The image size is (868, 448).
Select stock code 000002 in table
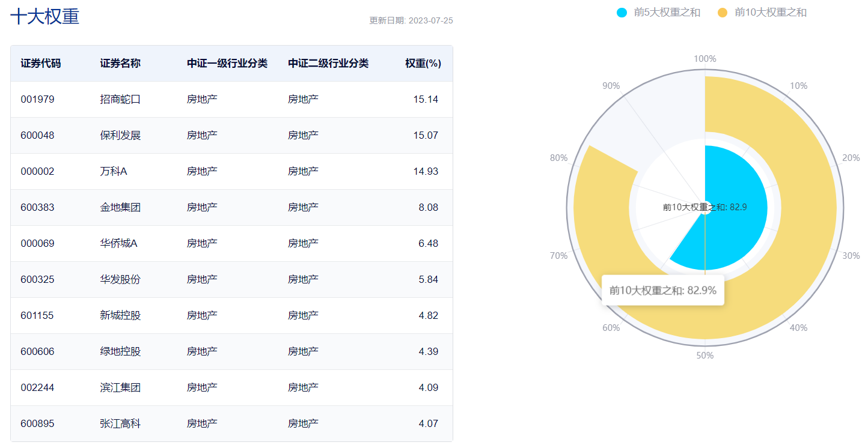(x=37, y=171)
